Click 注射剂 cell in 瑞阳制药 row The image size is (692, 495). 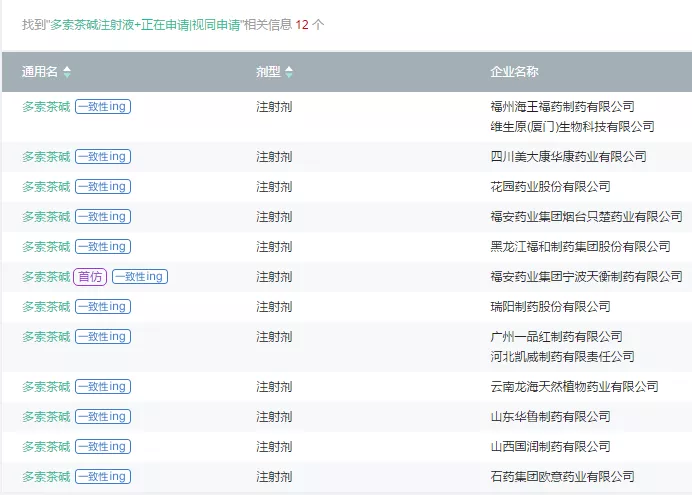click(x=274, y=307)
